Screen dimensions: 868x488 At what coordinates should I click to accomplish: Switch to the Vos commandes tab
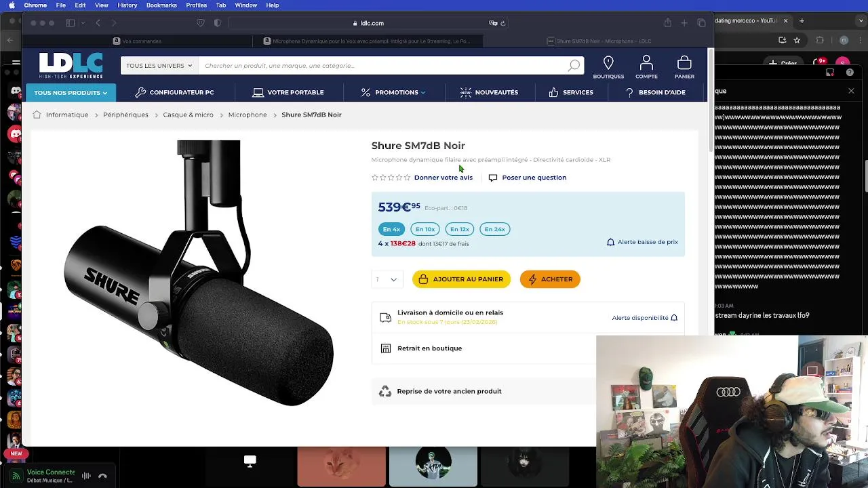point(138,41)
